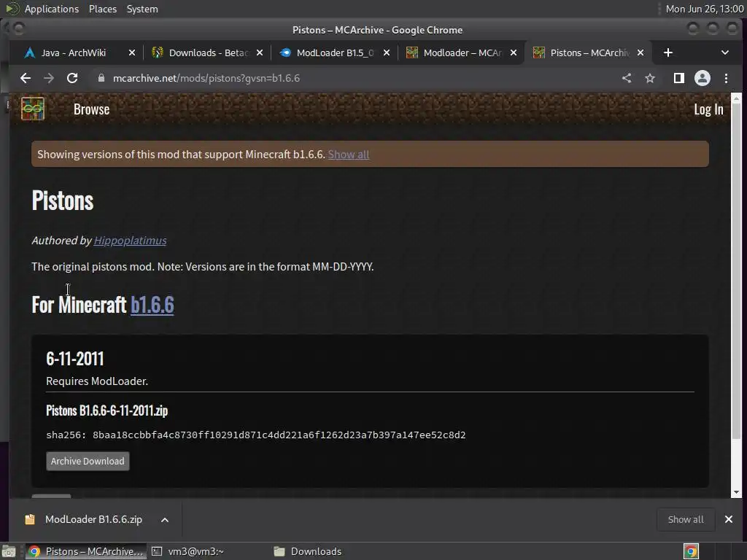The image size is (747, 560).
Task: Open ModLoader B1.6.6.zip downloaded file
Action: coord(93,519)
